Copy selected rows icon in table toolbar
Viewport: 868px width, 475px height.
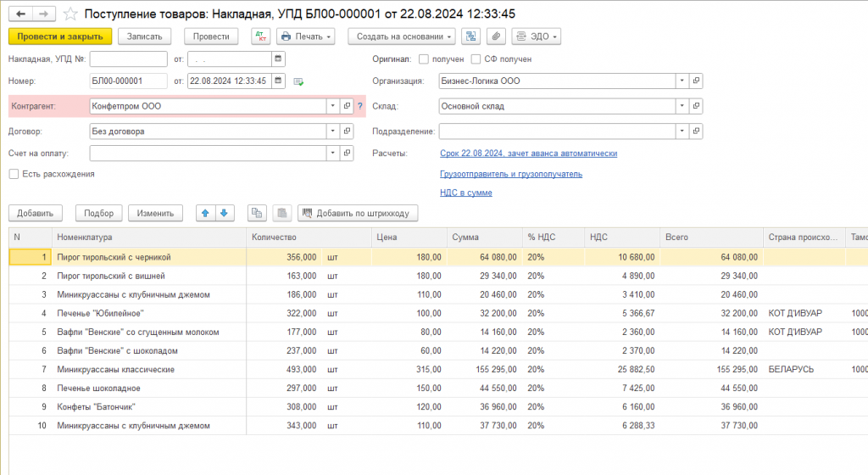[x=257, y=213]
